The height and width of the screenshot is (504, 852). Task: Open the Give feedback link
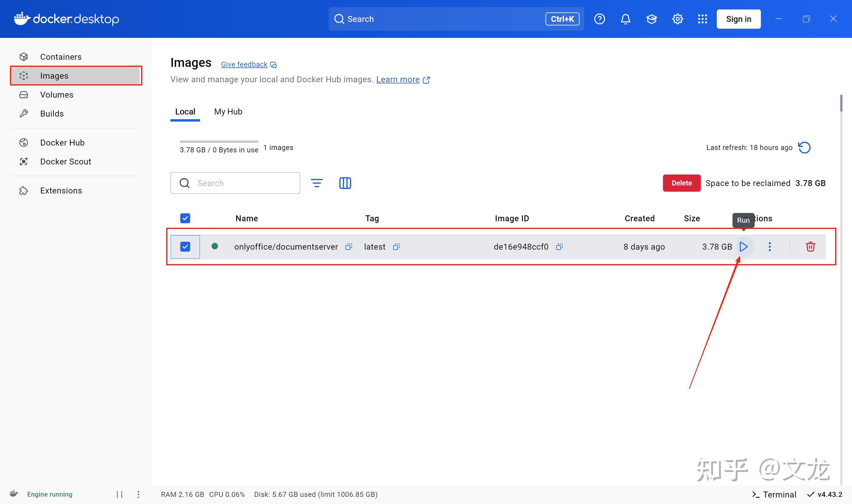point(248,64)
